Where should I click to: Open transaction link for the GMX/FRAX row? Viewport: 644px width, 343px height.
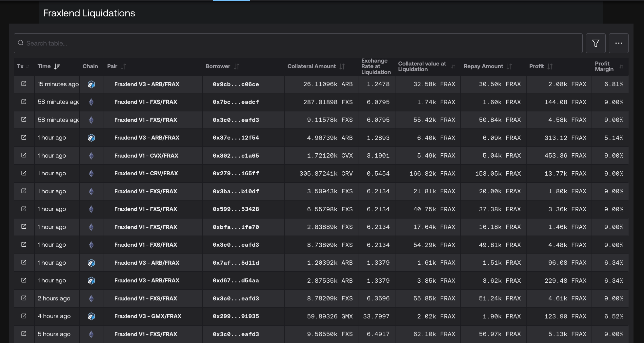[x=24, y=316]
